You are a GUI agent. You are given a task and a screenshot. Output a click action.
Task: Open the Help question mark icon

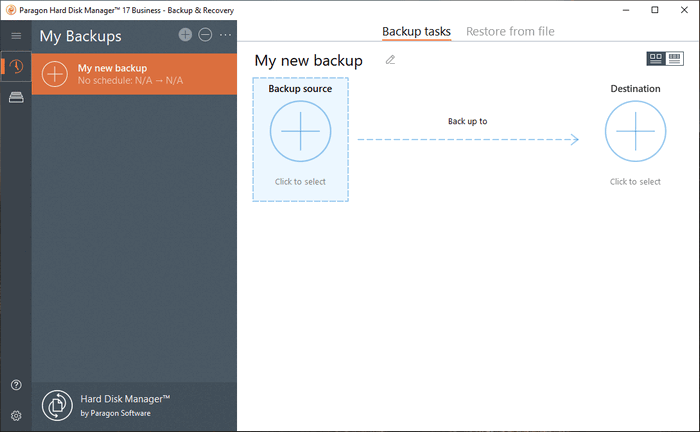(x=16, y=385)
